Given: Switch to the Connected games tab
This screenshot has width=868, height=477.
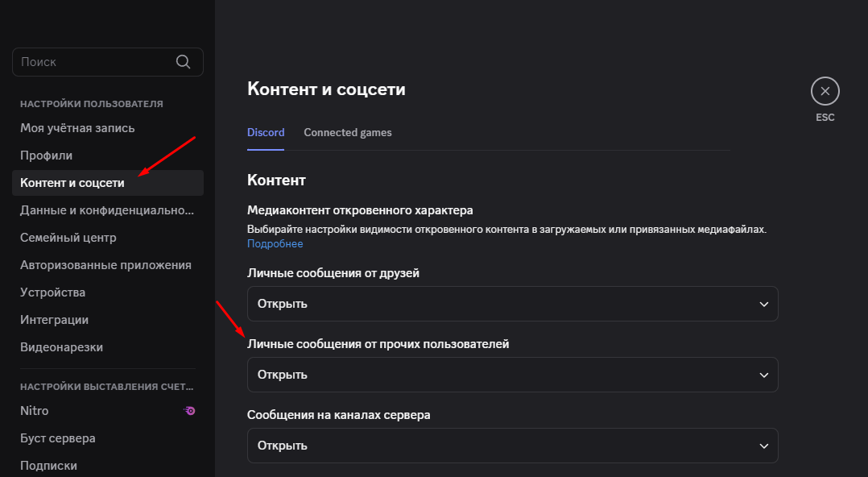Looking at the screenshot, I should 348,132.
